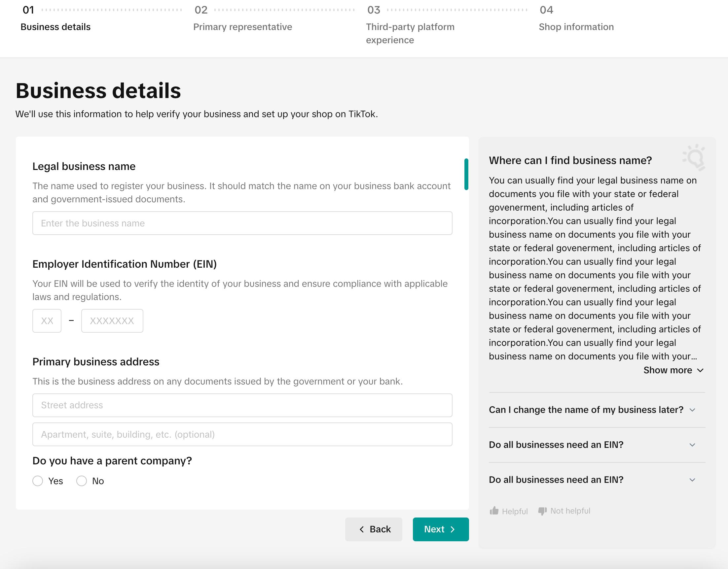This screenshot has height=569, width=728.
Task: Click the two-digit EIN prefix field
Action: point(47,320)
